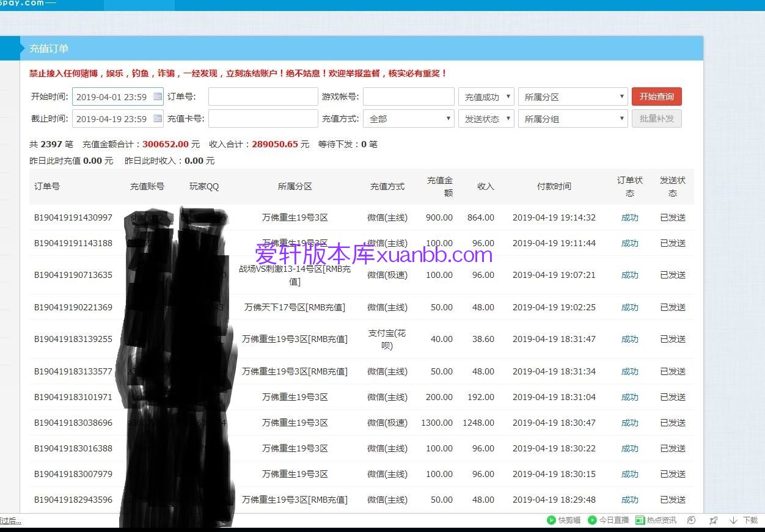Click the 批量补发 button
765x532 pixels.
tap(656, 118)
